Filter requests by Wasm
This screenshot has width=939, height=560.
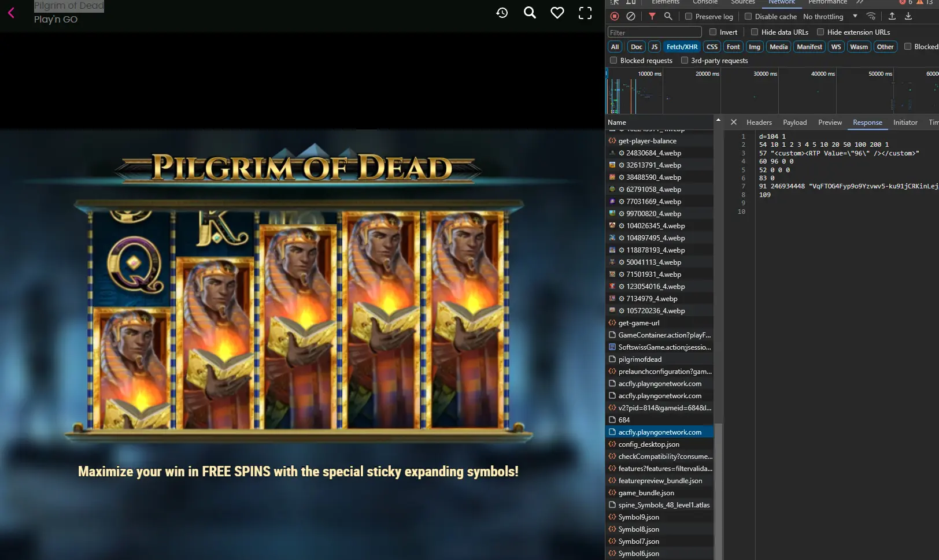(859, 47)
